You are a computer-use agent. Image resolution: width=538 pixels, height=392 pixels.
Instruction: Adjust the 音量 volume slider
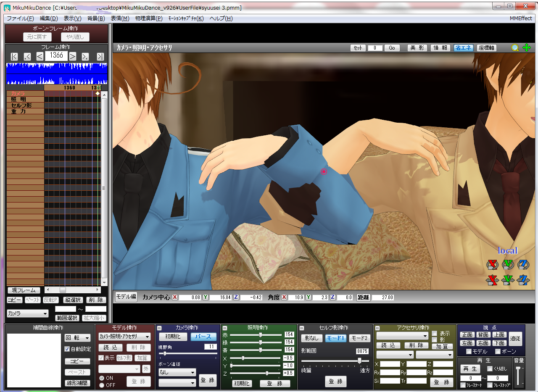click(x=519, y=375)
